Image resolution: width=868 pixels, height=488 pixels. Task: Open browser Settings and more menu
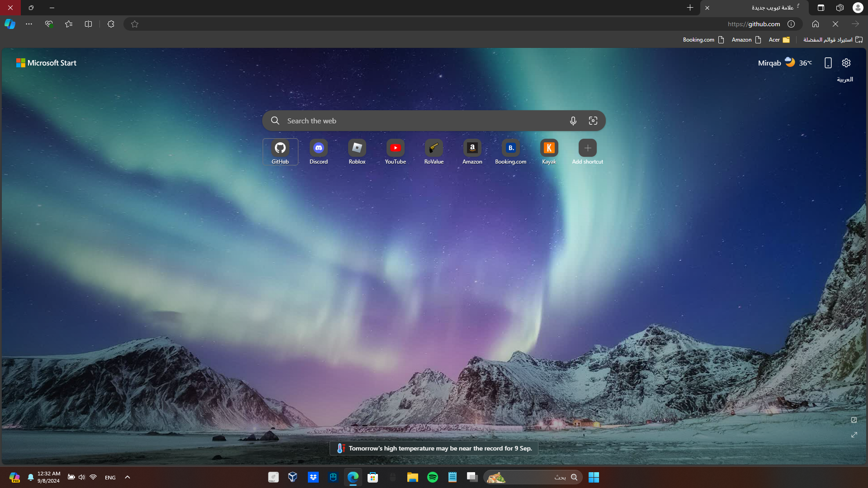(29, 24)
